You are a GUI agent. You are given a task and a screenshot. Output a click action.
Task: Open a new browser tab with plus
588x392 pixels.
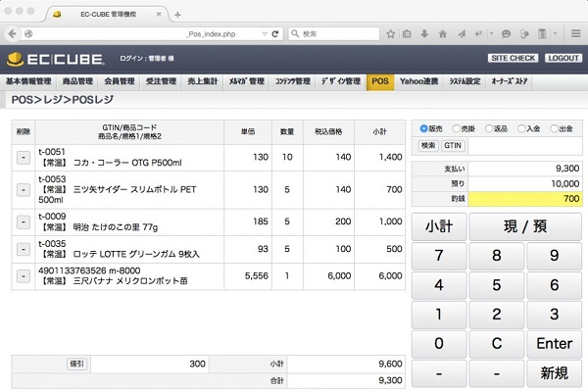click(177, 14)
